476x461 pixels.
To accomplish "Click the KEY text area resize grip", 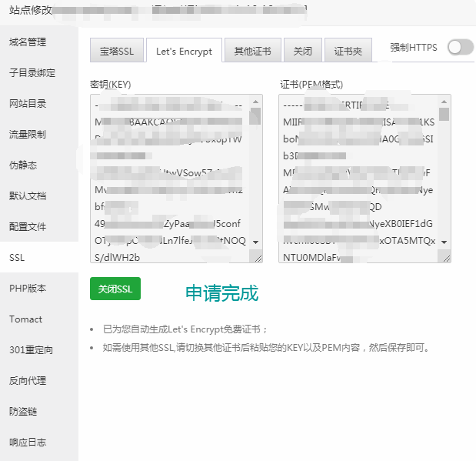I will pos(258,259).
